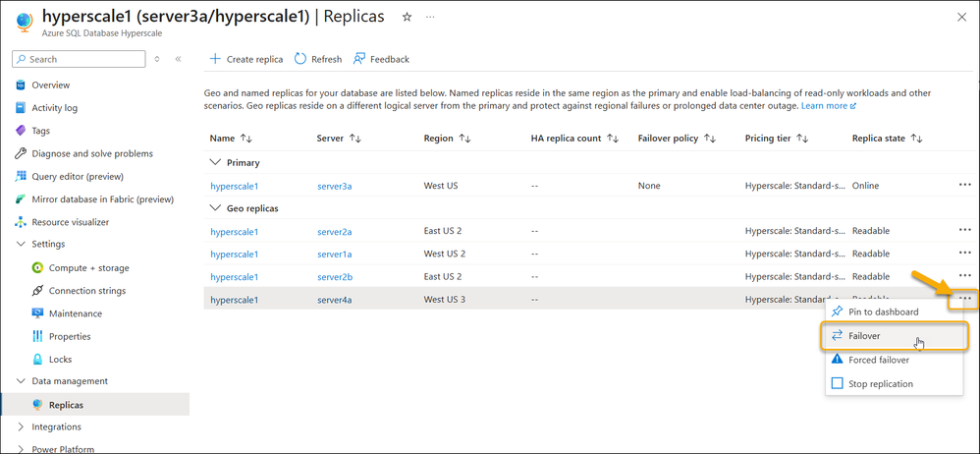
Task: Sort the table by Name column
Action: coord(231,139)
